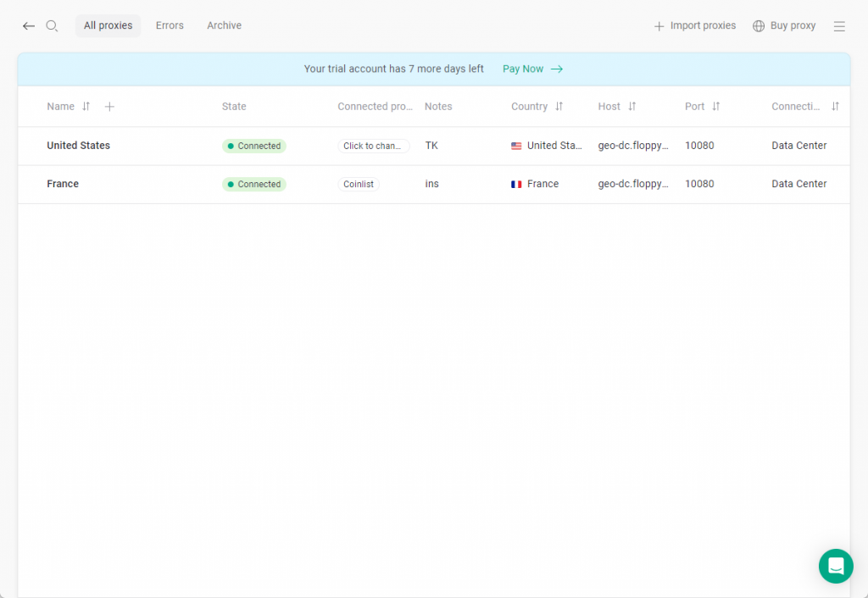Sort by Country column arrows
The height and width of the screenshot is (598, 868).
(559, 106)
